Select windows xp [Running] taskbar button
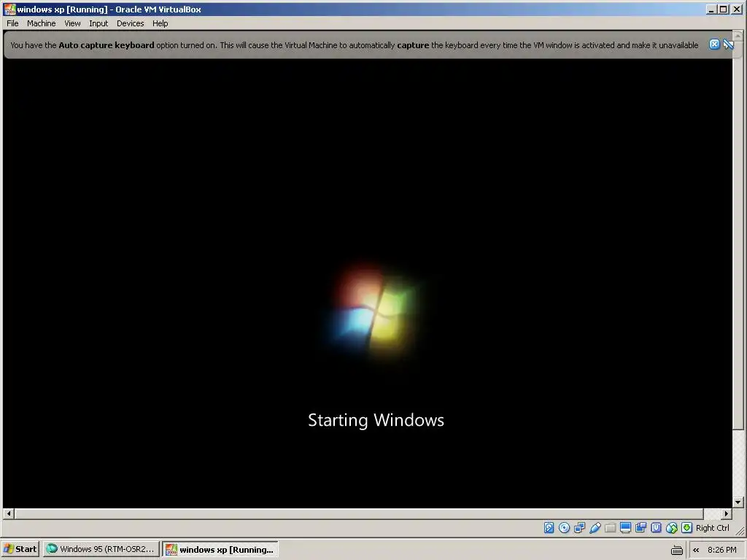747x560 pixels. pyautogui.click(x=220, y=549)
